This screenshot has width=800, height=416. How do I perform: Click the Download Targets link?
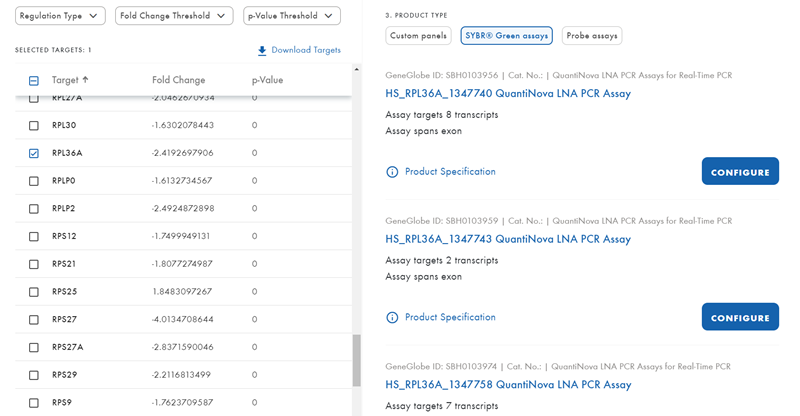[x=306, y=50]
